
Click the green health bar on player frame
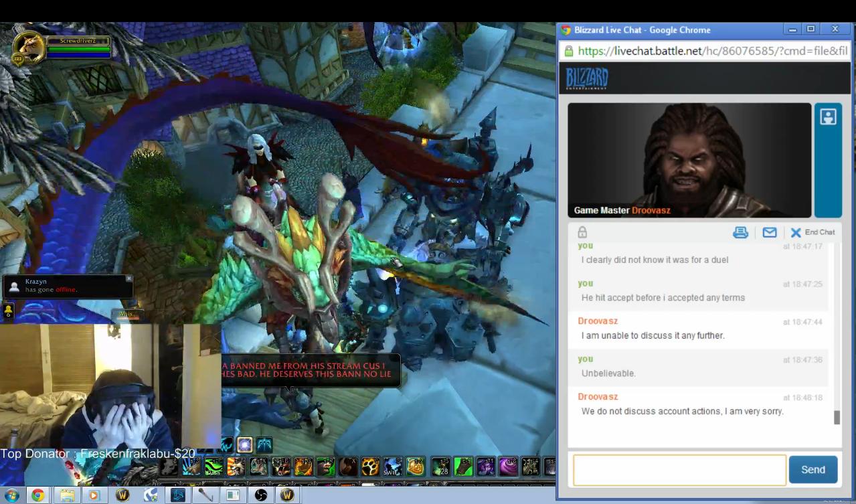(x=78, y=48)
